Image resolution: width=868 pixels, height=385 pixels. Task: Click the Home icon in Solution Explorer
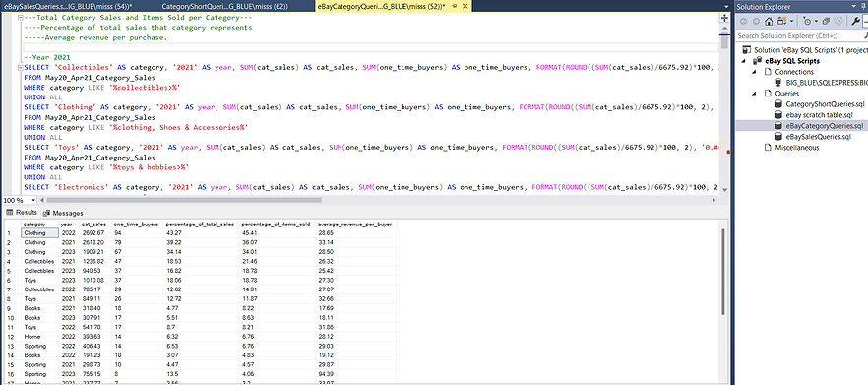coord(769,21)
